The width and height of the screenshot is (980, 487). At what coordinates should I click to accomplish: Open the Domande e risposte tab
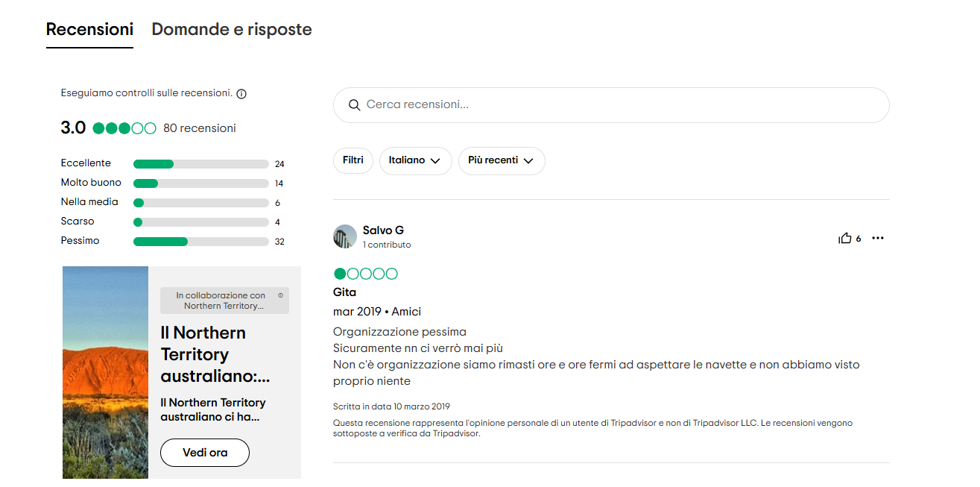click(x=232, y=30)
